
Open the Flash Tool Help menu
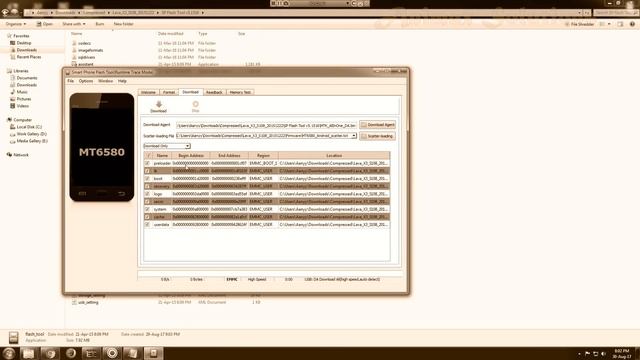coord(122,81)
